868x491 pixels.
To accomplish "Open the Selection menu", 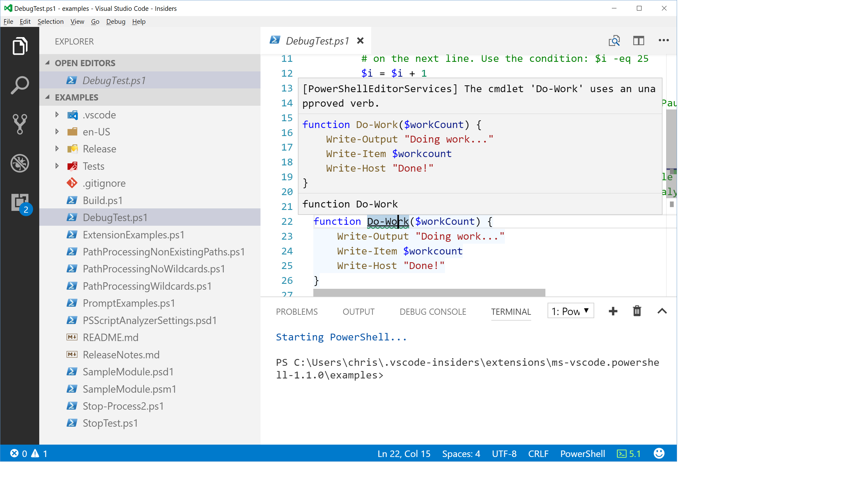I will pos(51,22).
